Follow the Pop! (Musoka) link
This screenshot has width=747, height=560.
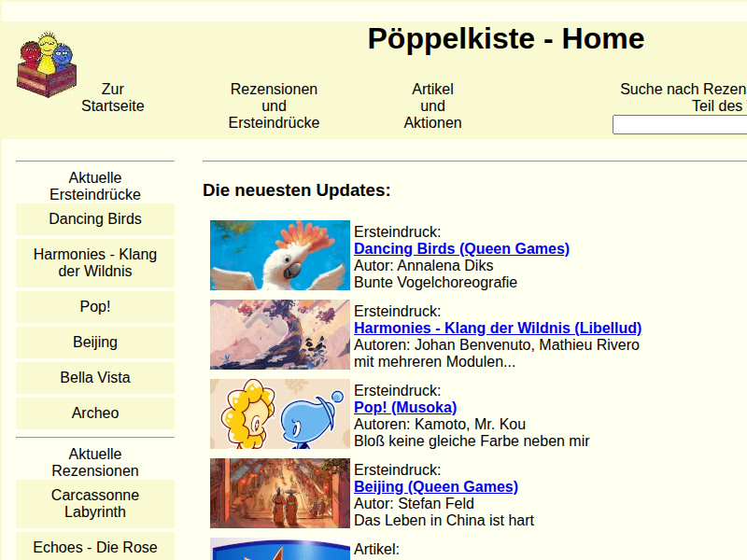point(405,408)
